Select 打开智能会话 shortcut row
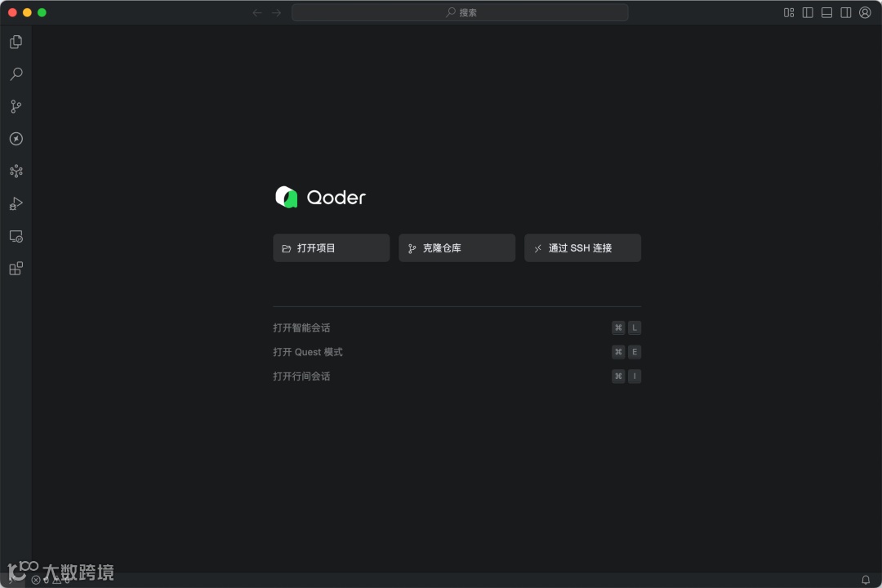882x588 pixels. pyautogui.click(x=457, y=327)
